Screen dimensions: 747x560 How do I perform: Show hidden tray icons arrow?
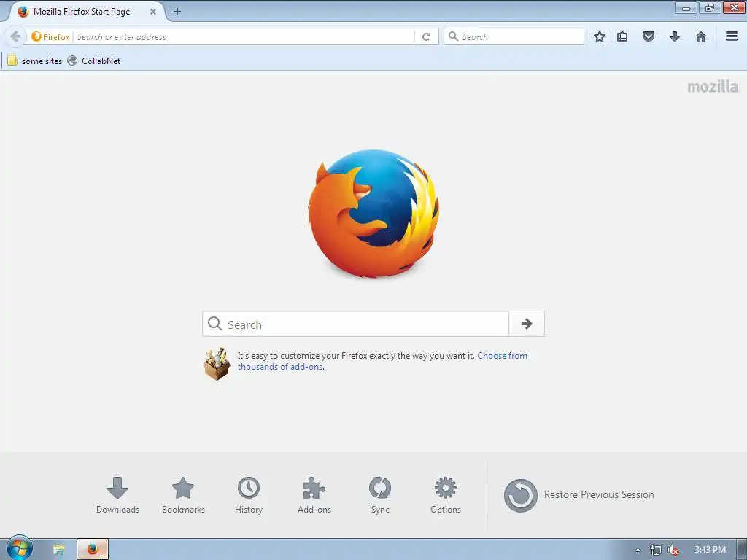[638, 550]
